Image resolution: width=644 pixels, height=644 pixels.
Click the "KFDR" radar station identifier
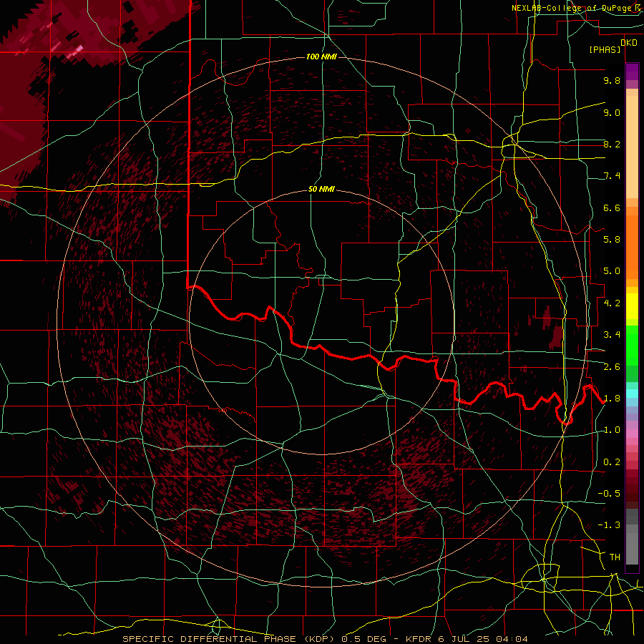pos(419,639)
